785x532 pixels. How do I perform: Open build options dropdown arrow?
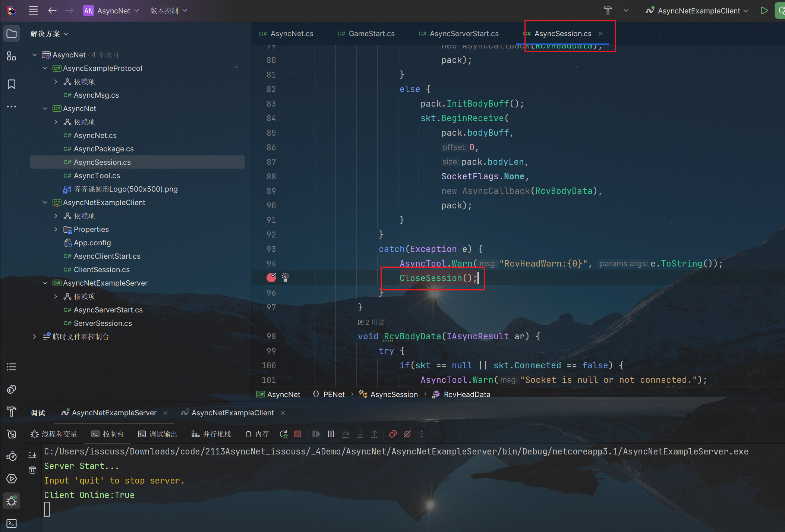(626, 11)
